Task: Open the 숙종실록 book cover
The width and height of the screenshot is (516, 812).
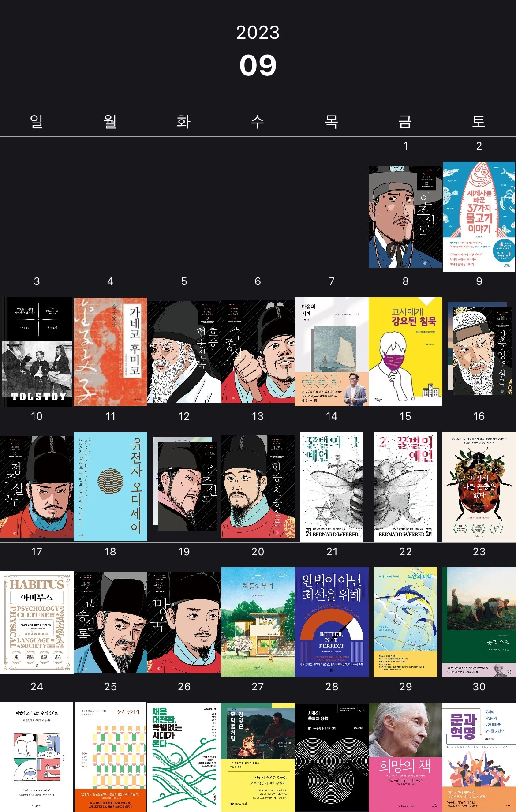Action: tap(258, 352)
